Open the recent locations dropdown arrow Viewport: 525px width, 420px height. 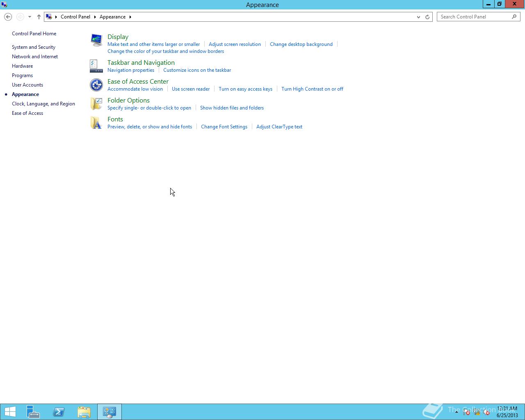coord(30,17)
